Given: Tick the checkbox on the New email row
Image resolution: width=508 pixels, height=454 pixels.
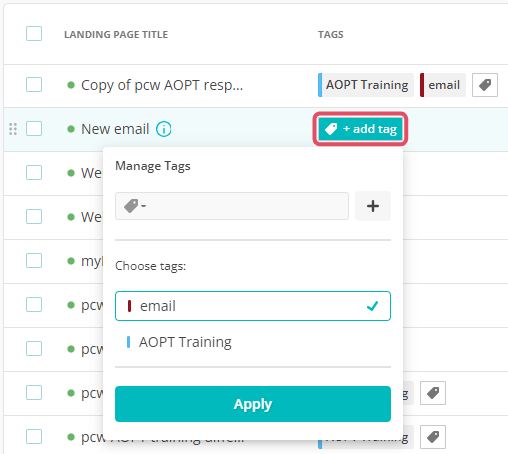Looking at the screenshot, I should point(34,129).
